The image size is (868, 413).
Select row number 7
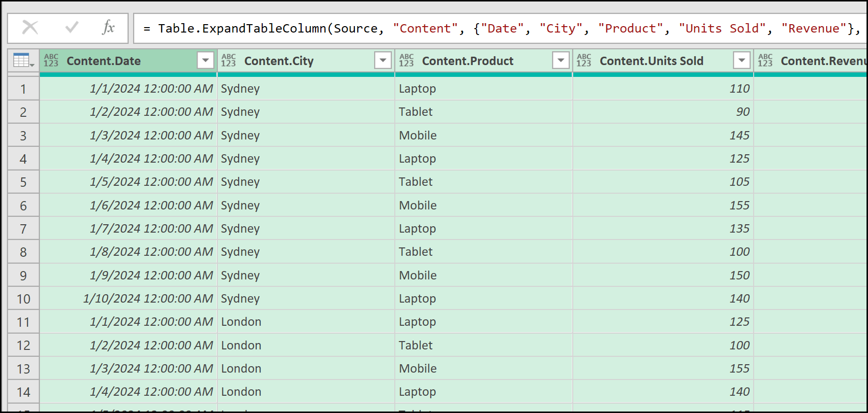(x=23, y=229)
